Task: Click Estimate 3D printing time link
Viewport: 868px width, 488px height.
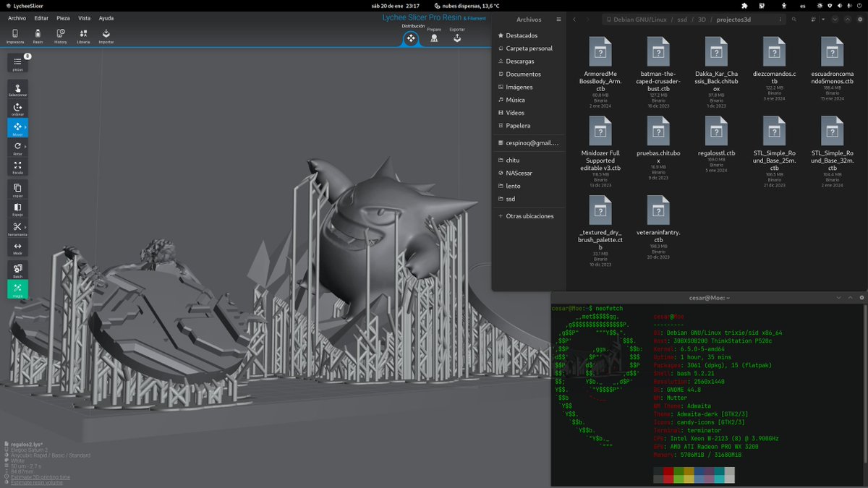Action: coord(40,477)
